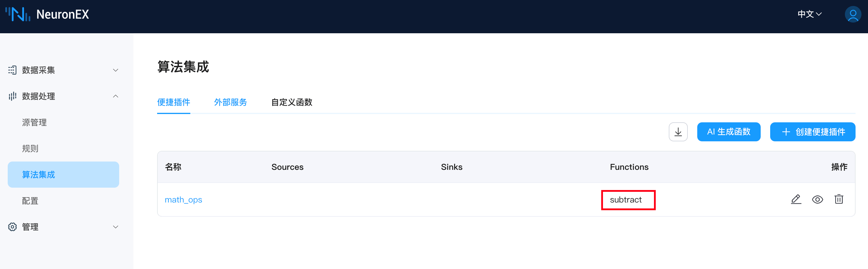Image resolution: width=868 pixels, height=269 pixels.
Task: Open the 中文 language dropdown
Action: point(809,14)
